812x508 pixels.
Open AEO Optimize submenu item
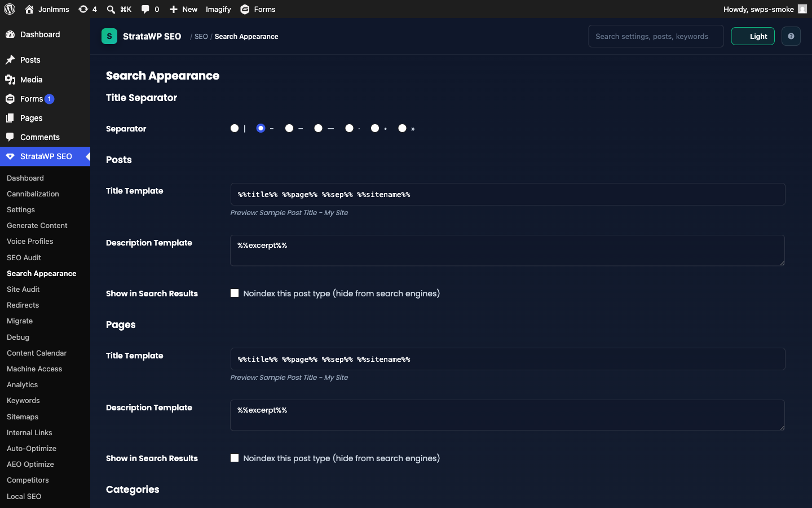click(30, 464)
